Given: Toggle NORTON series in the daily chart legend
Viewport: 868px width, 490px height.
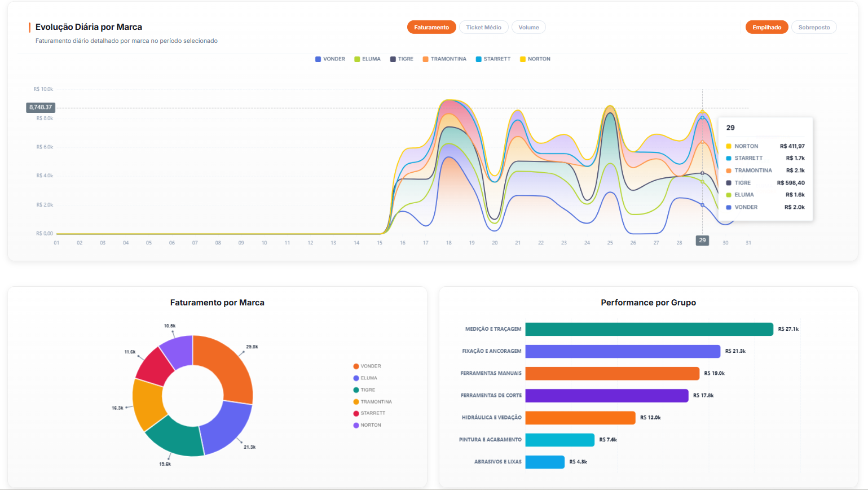Looking at the screenshot, I should (535, 59).
